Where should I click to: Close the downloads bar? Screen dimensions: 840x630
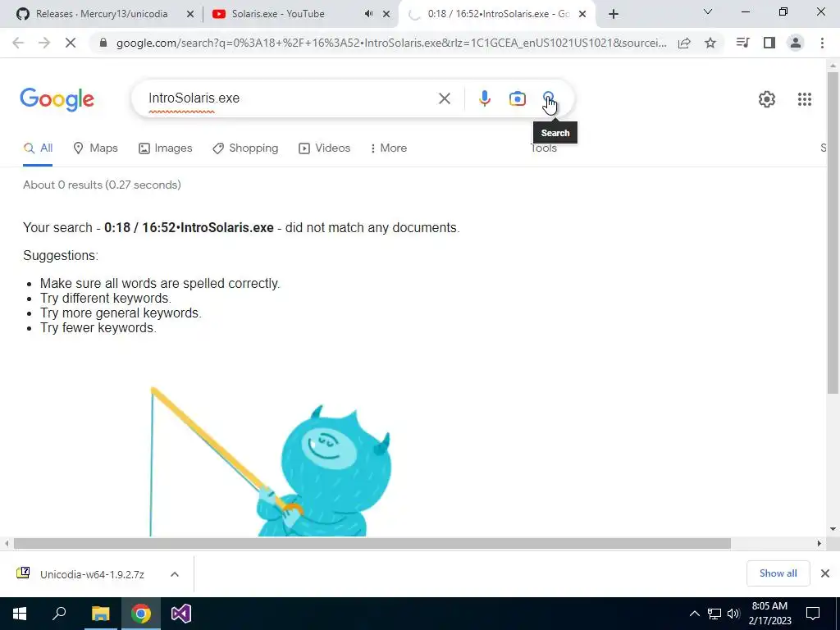825,573
